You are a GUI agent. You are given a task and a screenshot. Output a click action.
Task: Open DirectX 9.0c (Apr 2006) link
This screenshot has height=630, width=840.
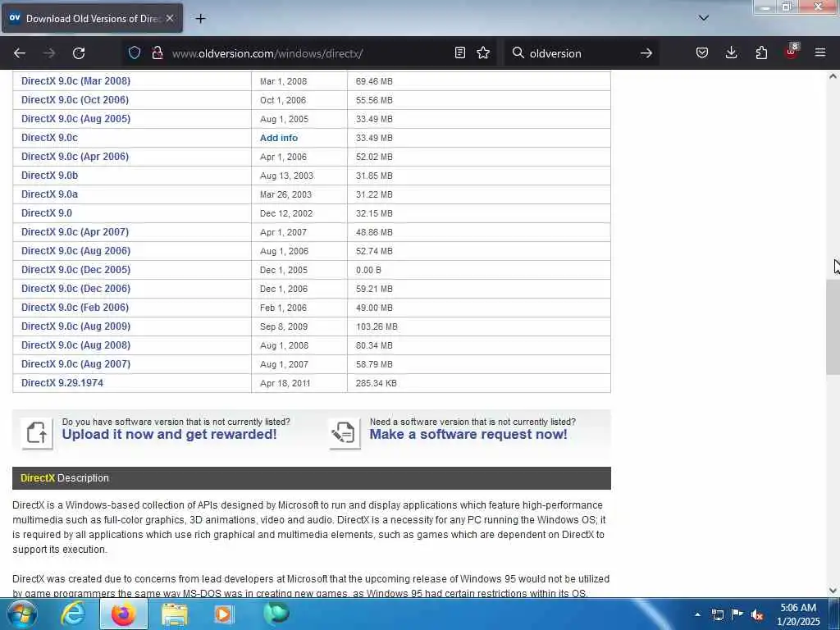point(75,157)
